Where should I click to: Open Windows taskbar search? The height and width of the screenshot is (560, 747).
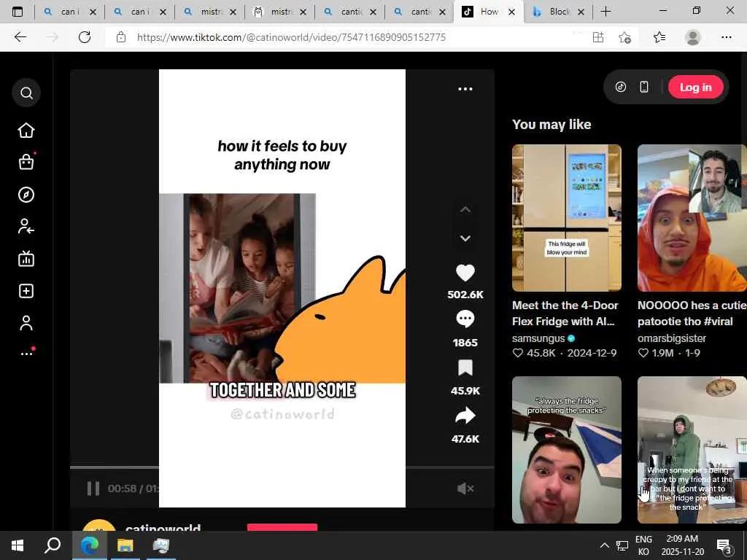click(x=53, y=545)
